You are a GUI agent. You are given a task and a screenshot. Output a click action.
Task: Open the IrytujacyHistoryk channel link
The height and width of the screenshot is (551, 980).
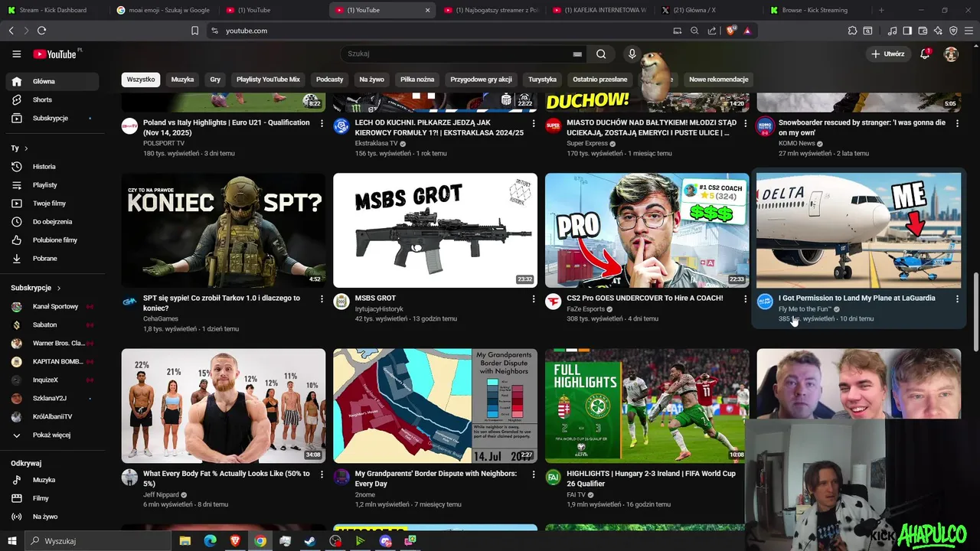point(379,309)
